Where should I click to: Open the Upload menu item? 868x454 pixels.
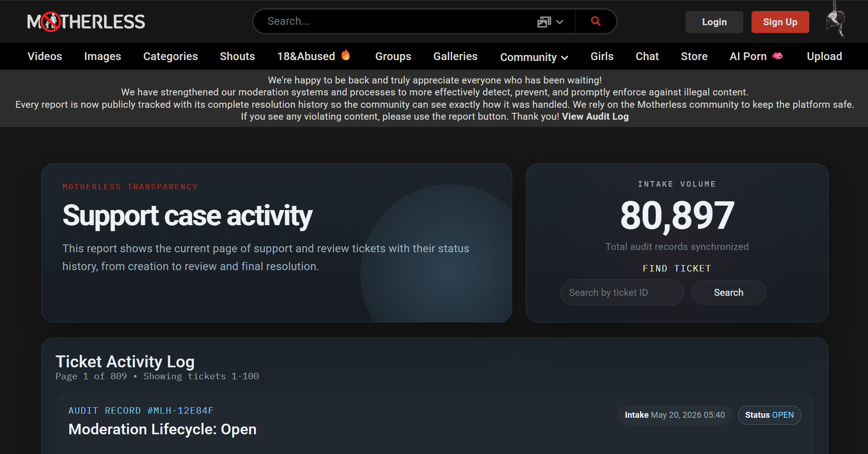(824, 56)
